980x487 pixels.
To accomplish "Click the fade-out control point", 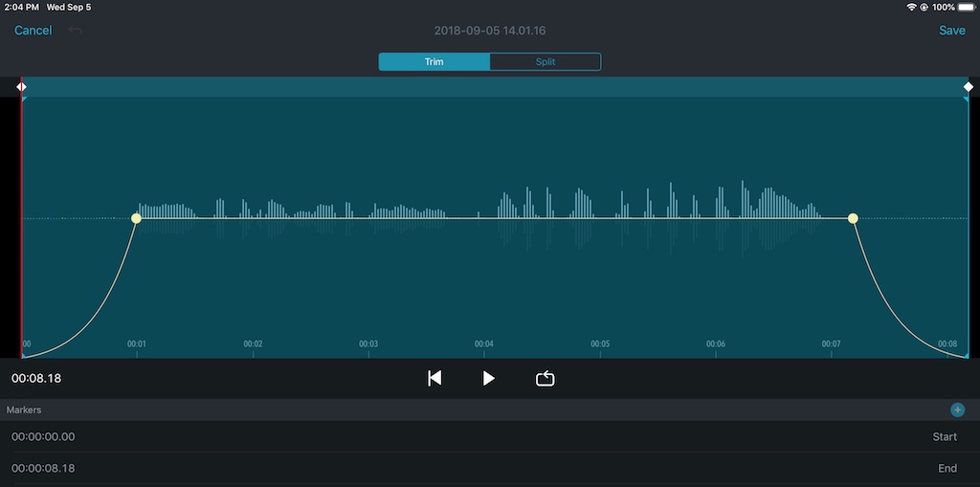I will [x=853, y=218].
